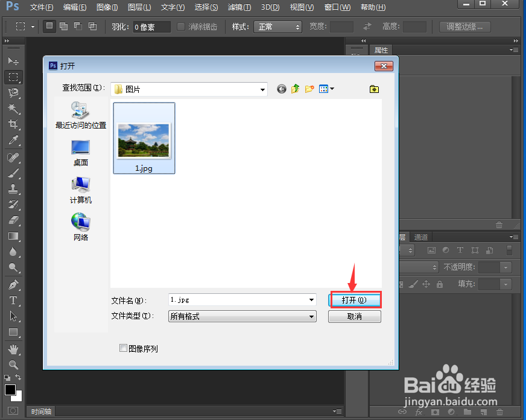Choose New Selection mode in options bar
This screenshot has width=526, height=420.
coord(49,26)
